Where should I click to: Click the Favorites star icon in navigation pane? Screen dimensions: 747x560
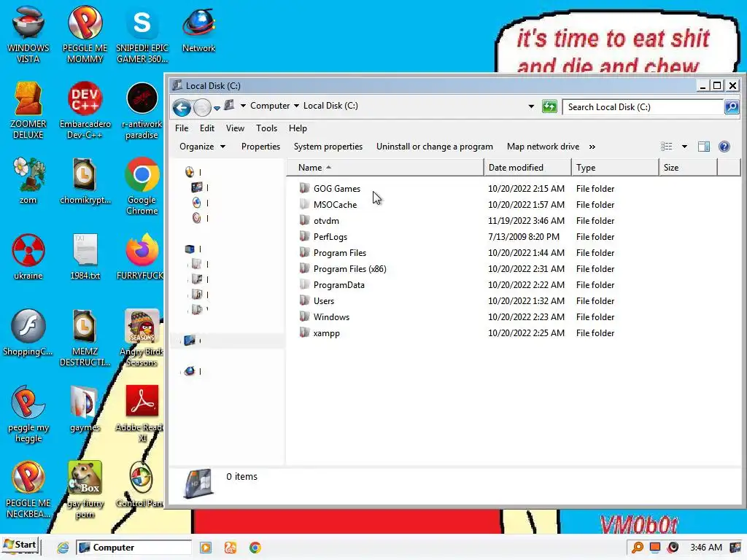[190, 172]
